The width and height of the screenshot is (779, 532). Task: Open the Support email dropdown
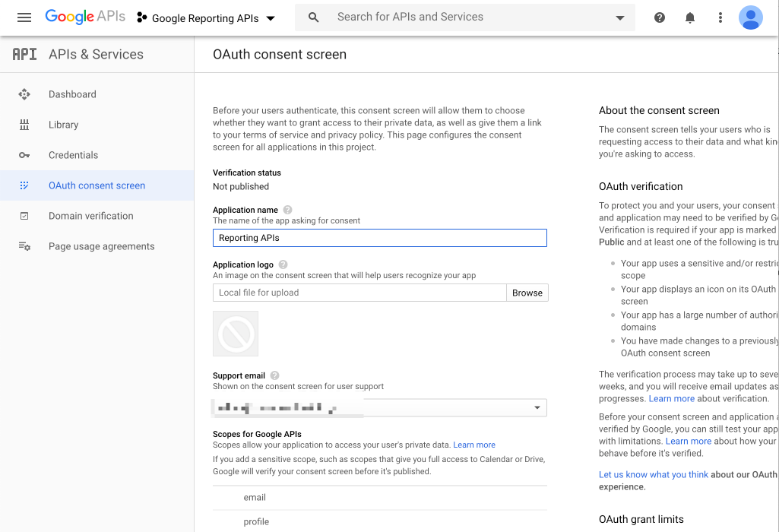pos(379,408)
